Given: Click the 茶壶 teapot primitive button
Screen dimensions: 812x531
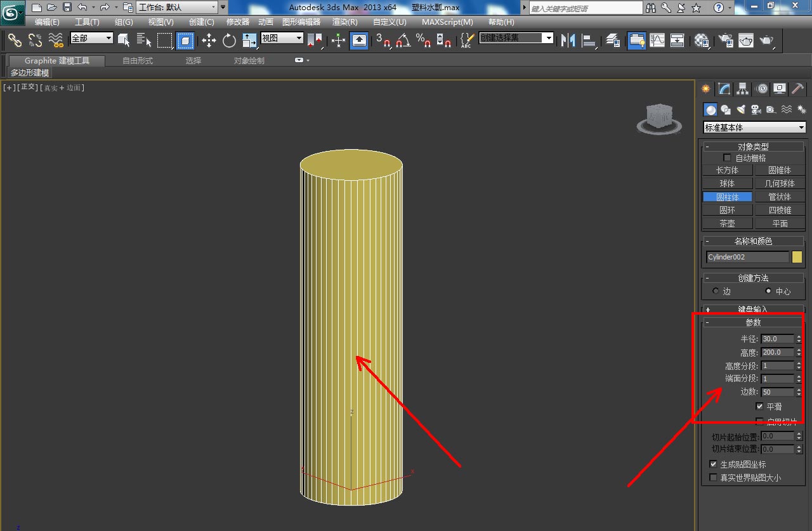Looking at the screenshot, I should [x=727, y=223].
